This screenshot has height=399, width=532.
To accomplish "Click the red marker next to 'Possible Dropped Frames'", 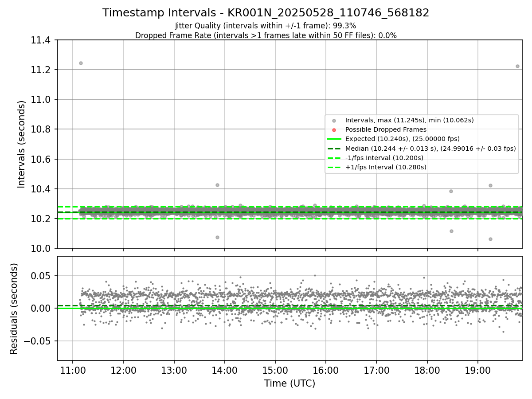I will (x=334, y=130).
